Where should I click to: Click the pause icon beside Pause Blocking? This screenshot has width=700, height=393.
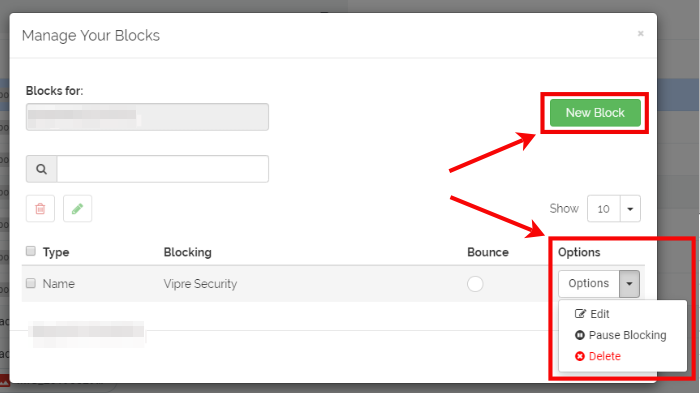click(579, 335)
